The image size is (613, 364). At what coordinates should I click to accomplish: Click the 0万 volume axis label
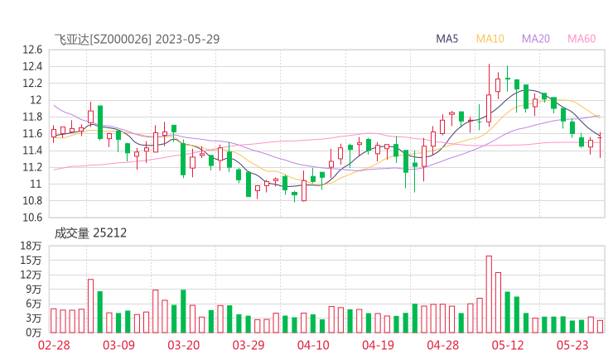coord(34,333)
